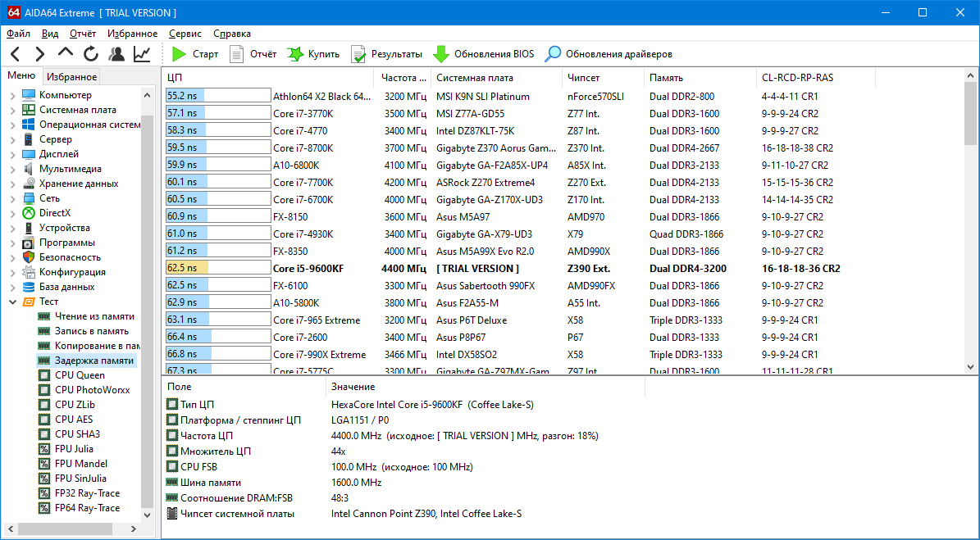This screenshot has height=540, width=980.
Task: Expand the Операционная система node
Action: tap(12, 125)
